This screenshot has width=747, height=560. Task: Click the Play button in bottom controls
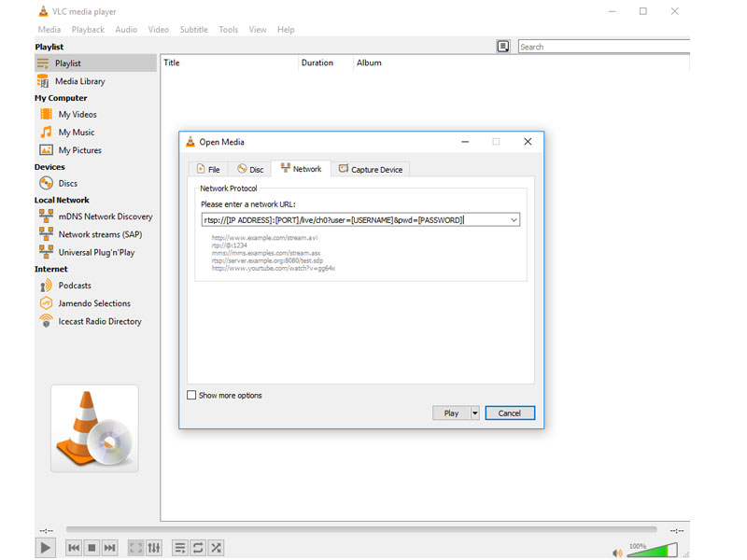(45, 548)
